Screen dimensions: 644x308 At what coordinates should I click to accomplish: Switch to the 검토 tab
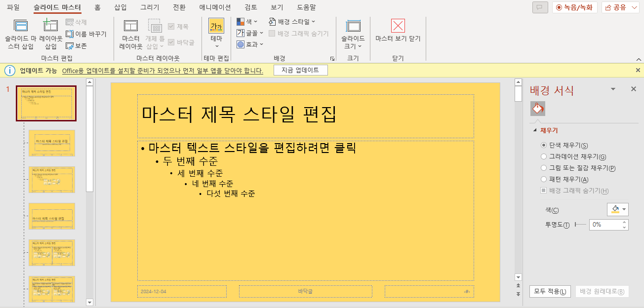251,7
